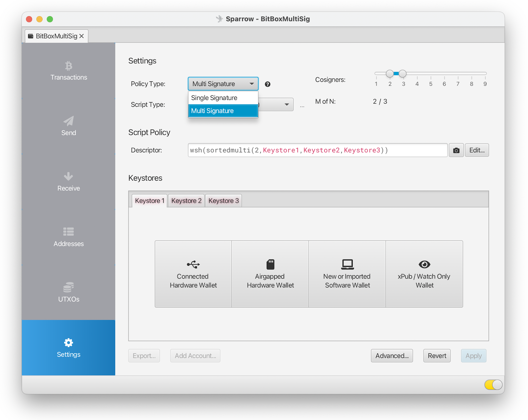Screen dimensions: 528x420
Task: Switch to the Keystore 3 tab
Action: click(x=223, y=201)
